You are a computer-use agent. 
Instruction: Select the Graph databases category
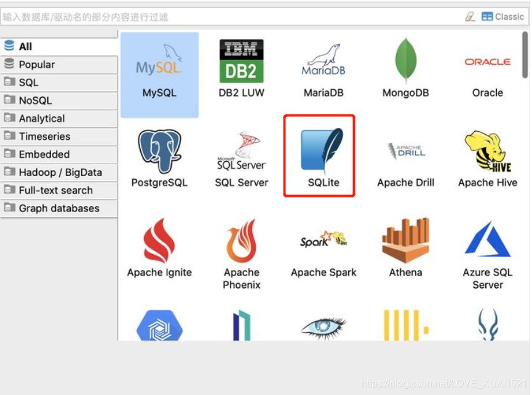point(59,209)
